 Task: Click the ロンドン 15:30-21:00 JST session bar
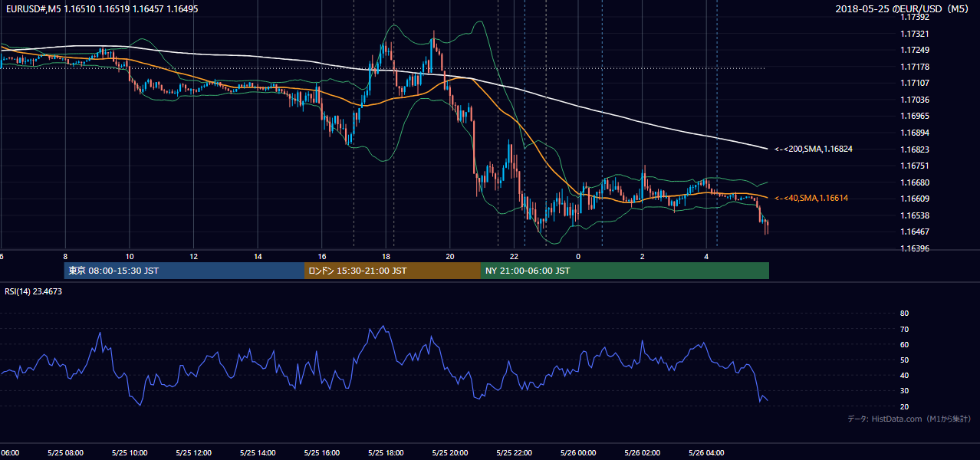click(393, 271)
